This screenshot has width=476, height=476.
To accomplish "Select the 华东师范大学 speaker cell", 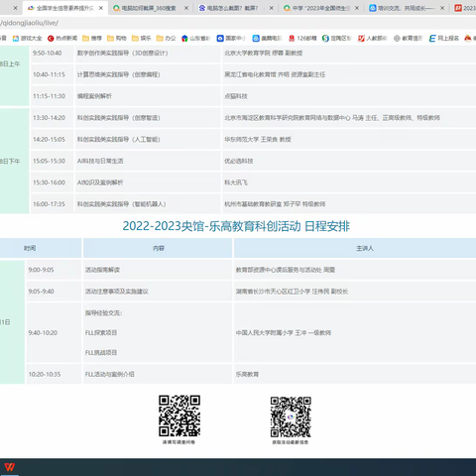I will pos(349,140).
